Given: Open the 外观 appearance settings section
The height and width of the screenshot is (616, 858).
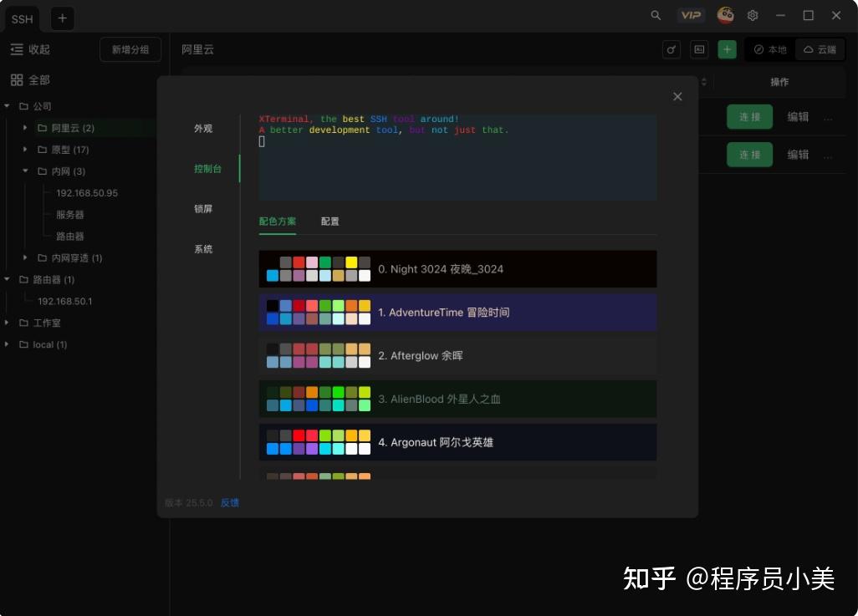Looking at the screenshot, I should [203, 129].
